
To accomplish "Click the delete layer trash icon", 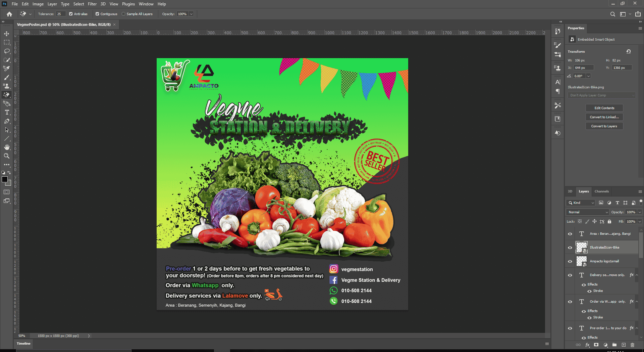I will 632,345.
